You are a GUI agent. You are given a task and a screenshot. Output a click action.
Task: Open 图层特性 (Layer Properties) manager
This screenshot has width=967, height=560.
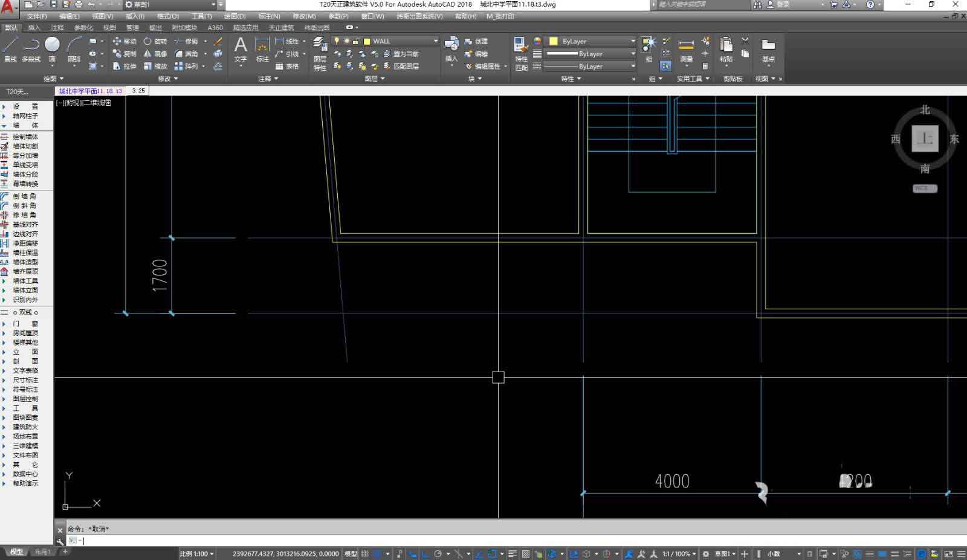coord(320,53)
